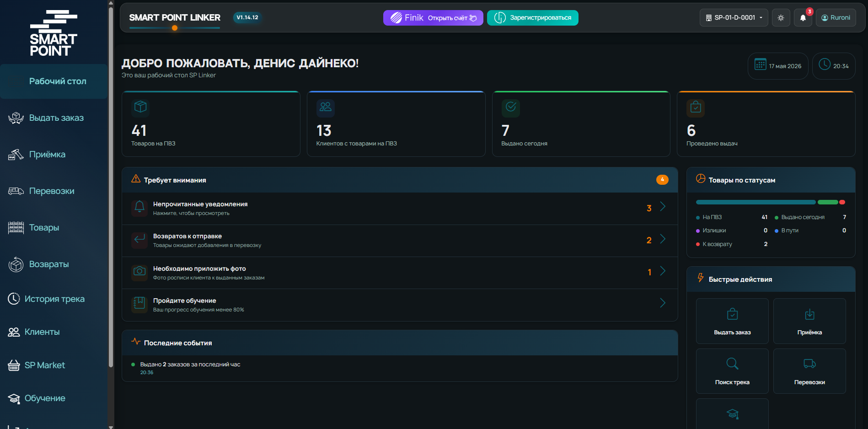Screen dimensions: 868x429
Task: Open notifications bell with badge 3
Action: pyautogui.click(x=803, y=18)
